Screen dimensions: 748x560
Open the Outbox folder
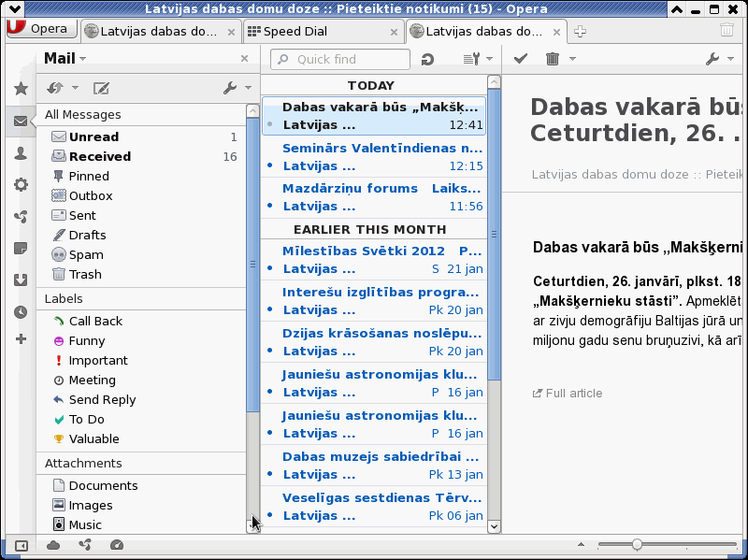[x=141, y=195]
